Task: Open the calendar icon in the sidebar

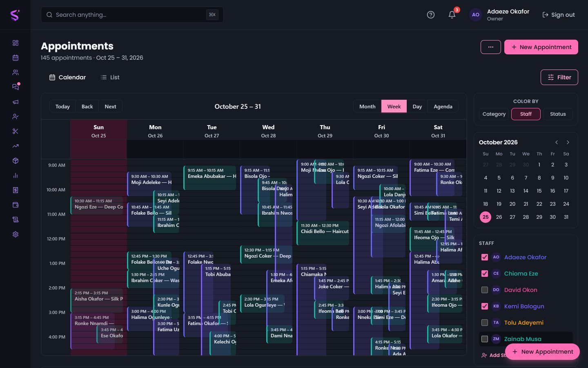Action: click(16, 58)
